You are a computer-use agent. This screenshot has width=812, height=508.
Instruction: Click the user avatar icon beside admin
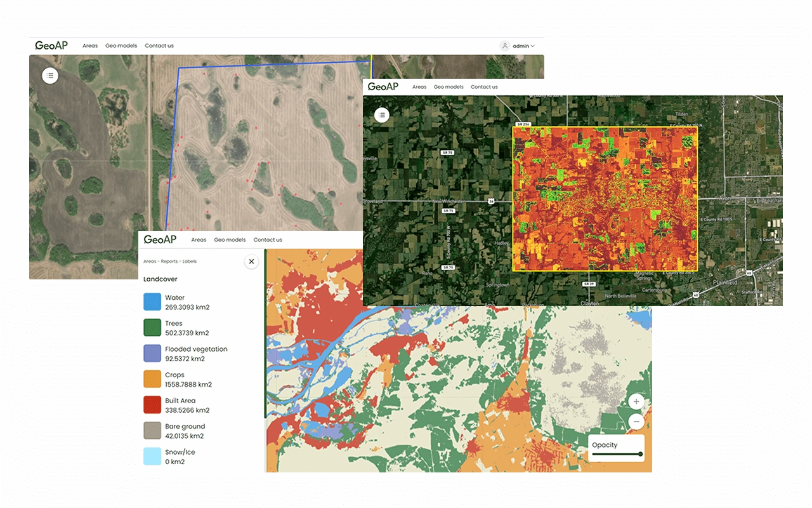tap(504, 46)
